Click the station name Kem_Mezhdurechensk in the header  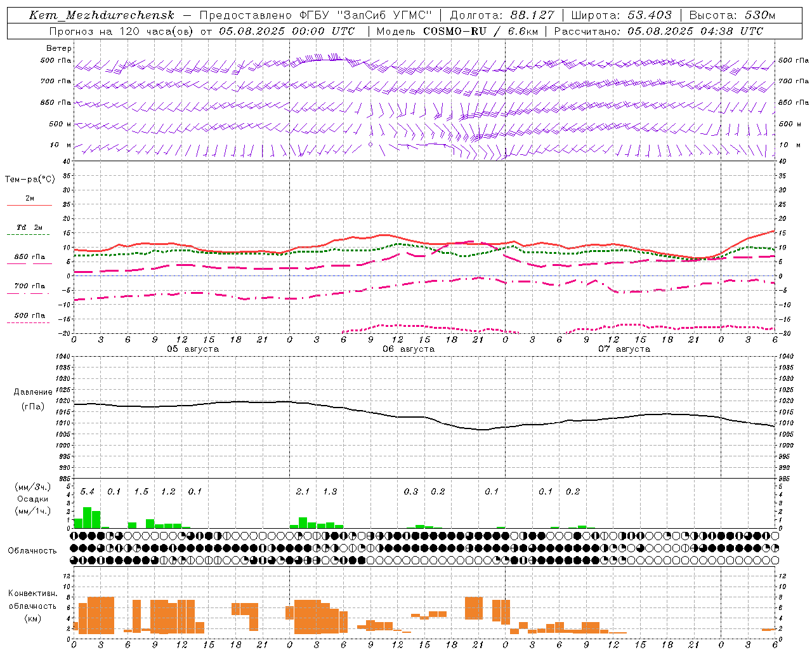coord(101,15)
